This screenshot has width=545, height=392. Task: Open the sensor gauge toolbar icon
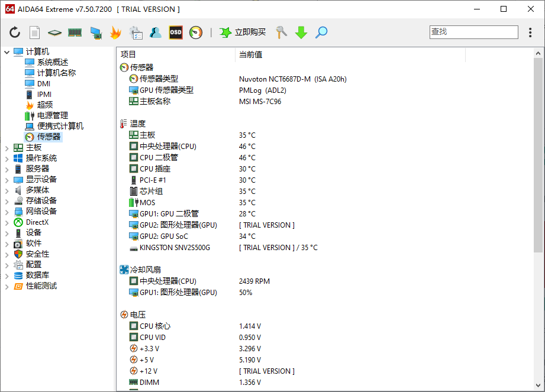tap(196, 33)
